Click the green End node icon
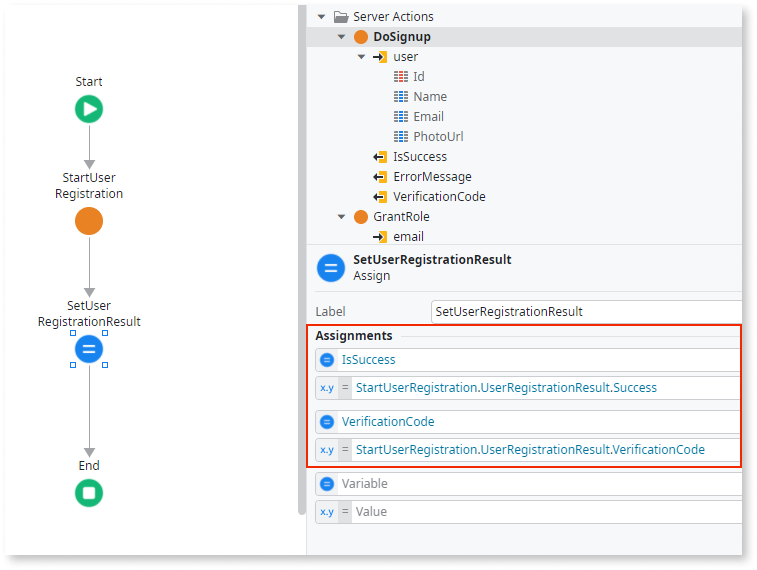 coord(89,493)
